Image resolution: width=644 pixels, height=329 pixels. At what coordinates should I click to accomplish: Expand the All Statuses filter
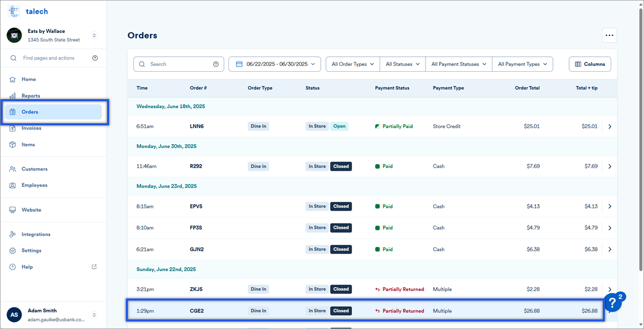[403, 64]
